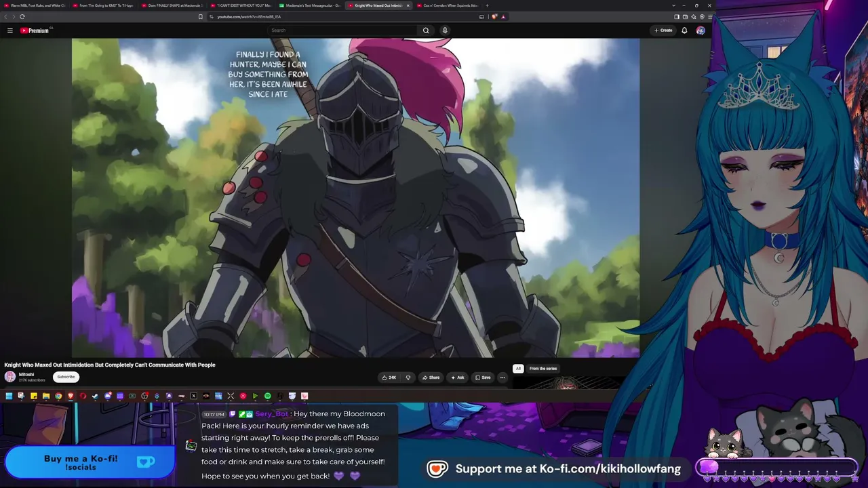Select the All filter chip

518,369
